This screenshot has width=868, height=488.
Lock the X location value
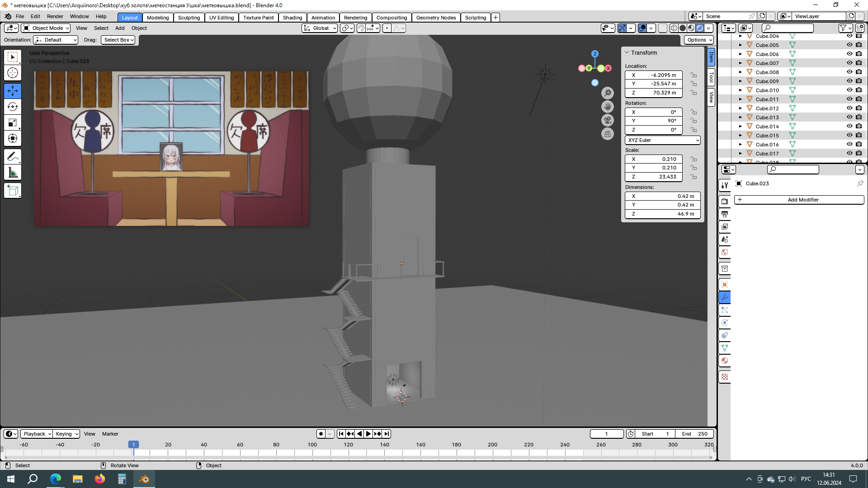(693, 75)
